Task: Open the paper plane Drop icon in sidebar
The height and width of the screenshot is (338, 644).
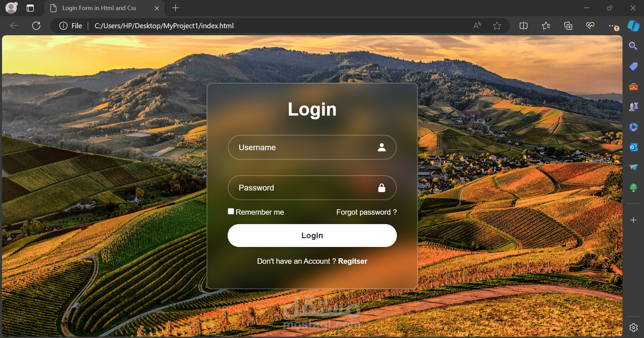Action: pos(633,167)
